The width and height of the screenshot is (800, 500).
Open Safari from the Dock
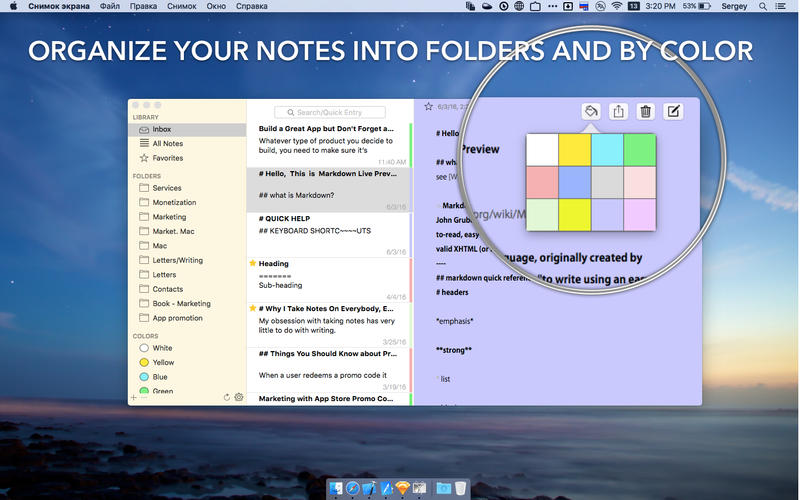[353, 488]
